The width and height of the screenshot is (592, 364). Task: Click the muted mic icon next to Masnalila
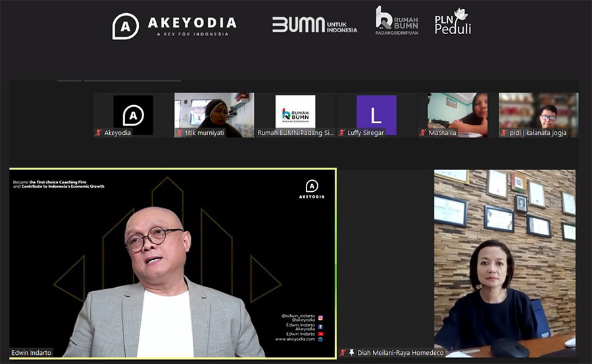[422, 133]
